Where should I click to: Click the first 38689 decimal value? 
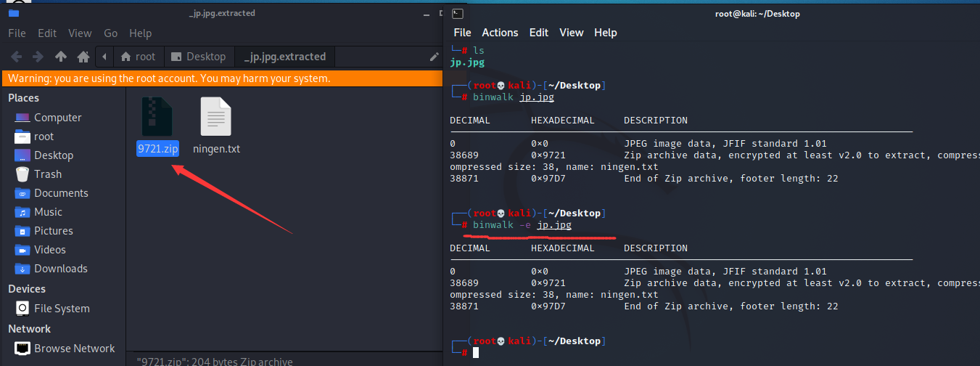[464, 155]
